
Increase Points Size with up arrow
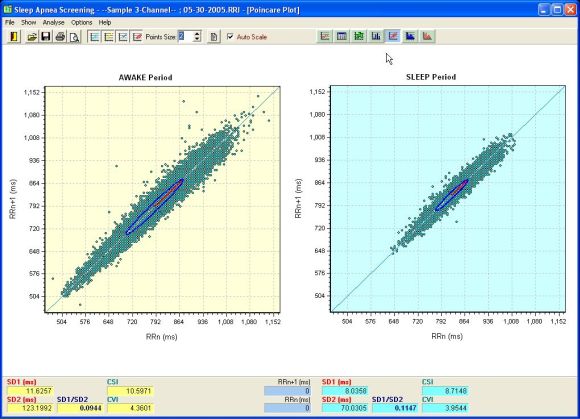click(197, 34)
